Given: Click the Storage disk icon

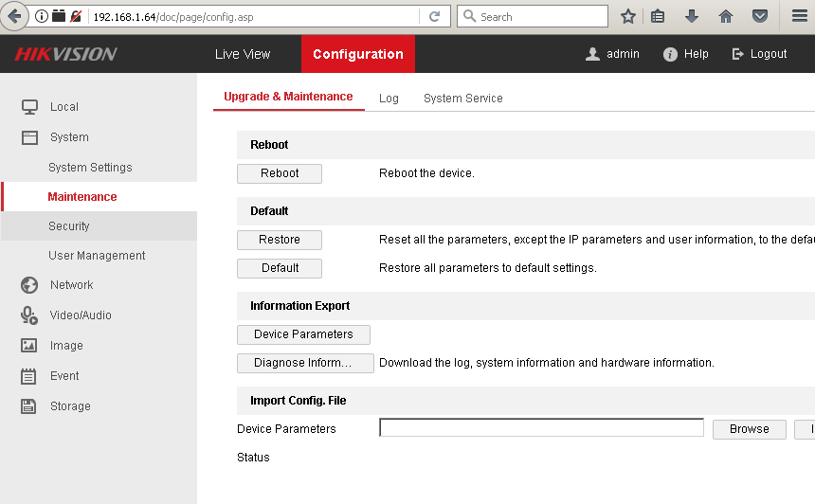Looking at the screenshot, I should [x=29, y=406].
